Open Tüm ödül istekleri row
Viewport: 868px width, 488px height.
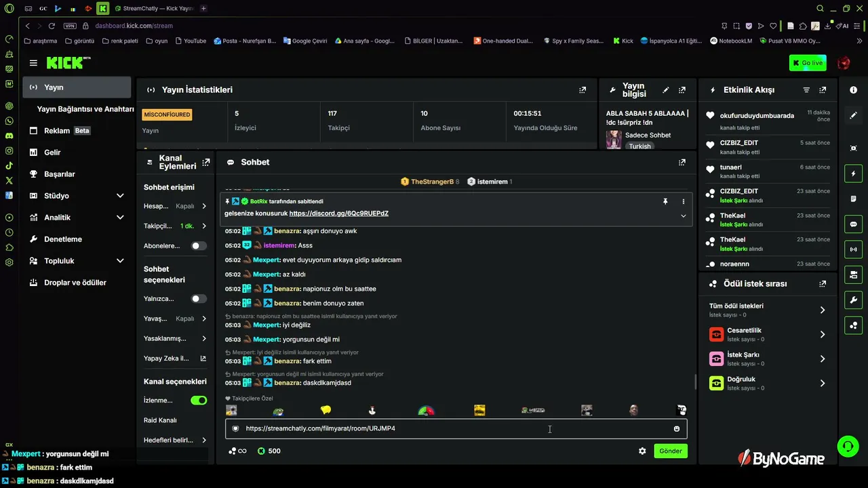pos(766,310)
